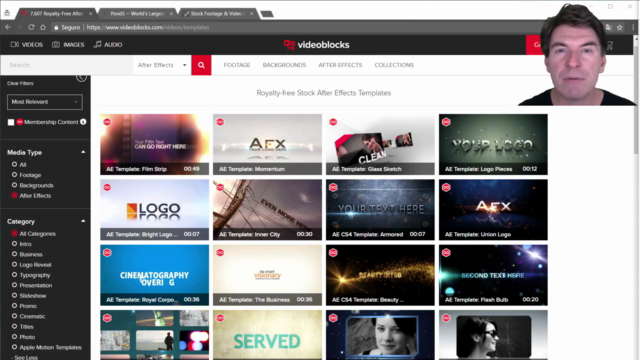Open AE Template: Flash Bulb thumbnail

click(493, 275)
